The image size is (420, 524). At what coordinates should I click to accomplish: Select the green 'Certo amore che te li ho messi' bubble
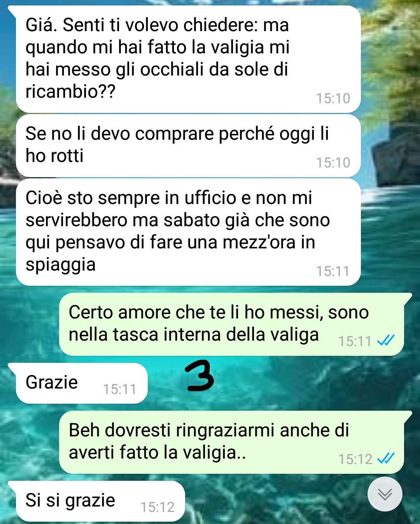231,324
